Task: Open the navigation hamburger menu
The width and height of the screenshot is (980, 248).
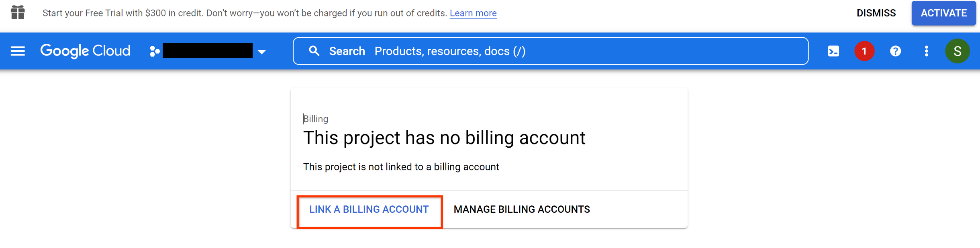Action: point(18,51)
